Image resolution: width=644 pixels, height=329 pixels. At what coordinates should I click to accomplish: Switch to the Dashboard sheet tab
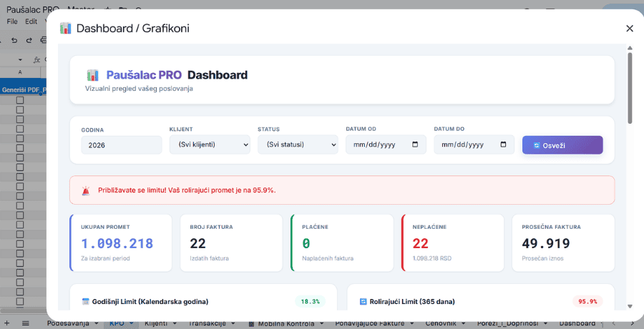tap(577, 324)
